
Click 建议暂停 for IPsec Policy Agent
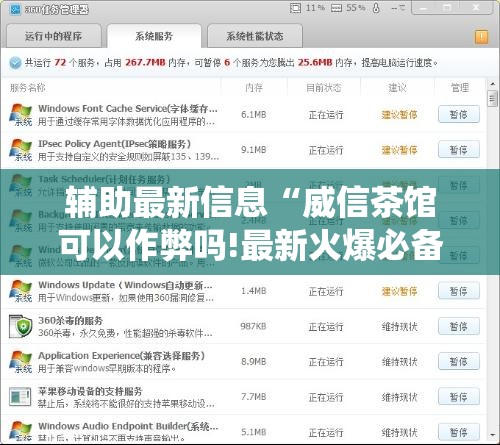pyautogui.click(x=399, y=150)
